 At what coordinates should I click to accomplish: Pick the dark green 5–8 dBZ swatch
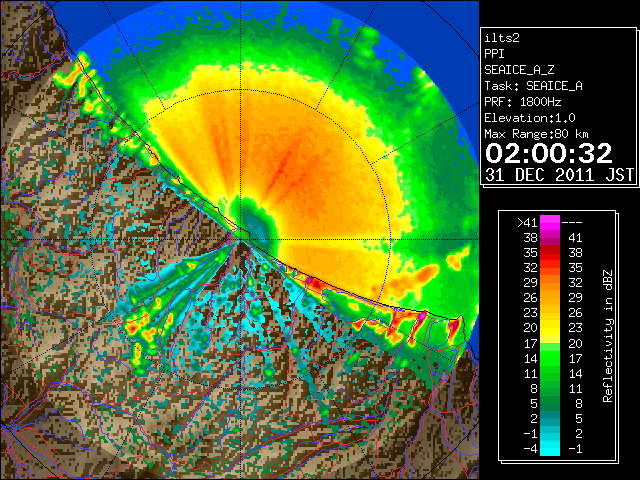550,403
